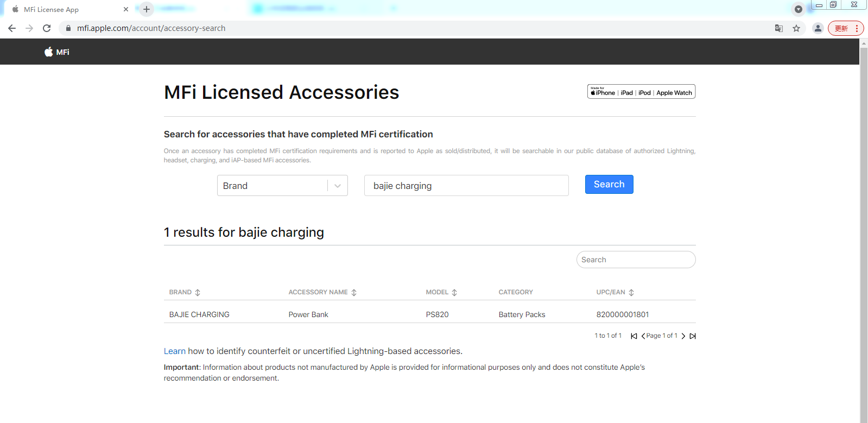Click the MFi Licensed Accessories heading
The height and width of the screenshot is (423, 868).
[x=282, y=92]
